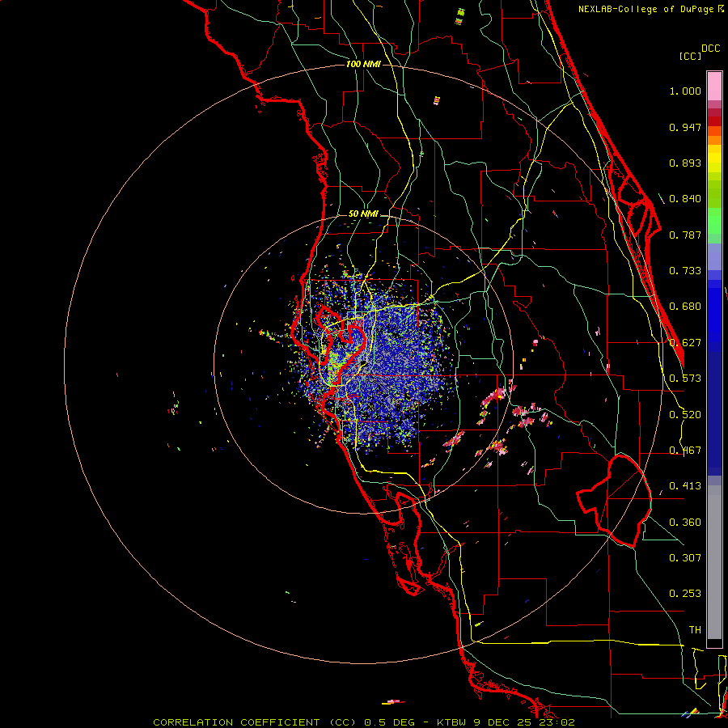The height and width of the screenshot is (728, 728).
Task: Click the [CC] units label
Action: [690, 56]
